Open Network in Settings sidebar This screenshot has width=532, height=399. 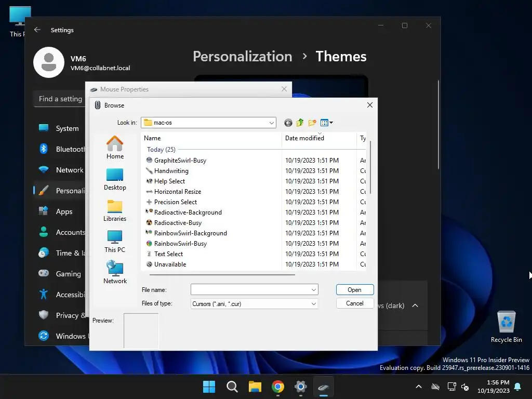click(x=59, y=170)
